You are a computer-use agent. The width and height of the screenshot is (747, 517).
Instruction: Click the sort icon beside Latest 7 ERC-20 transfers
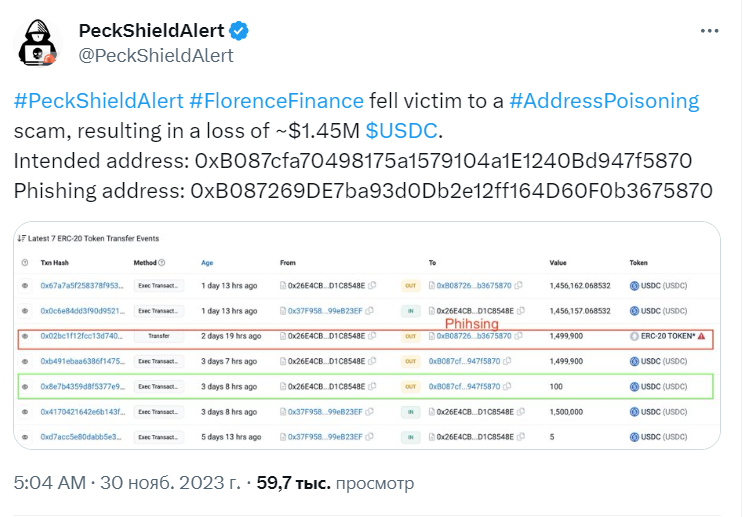21,238
